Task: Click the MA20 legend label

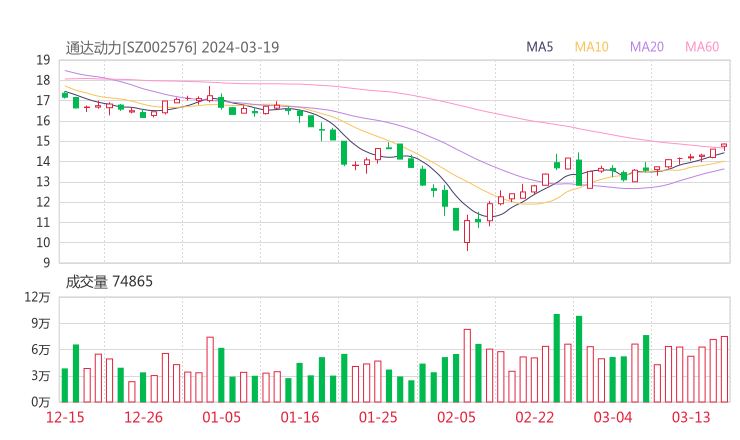Action: (647, 47)
